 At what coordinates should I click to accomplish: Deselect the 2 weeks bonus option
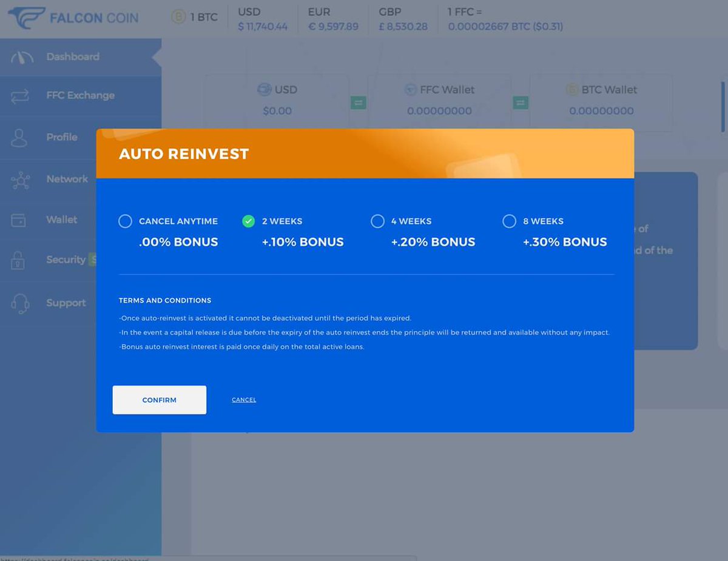[x=248, y=221]
